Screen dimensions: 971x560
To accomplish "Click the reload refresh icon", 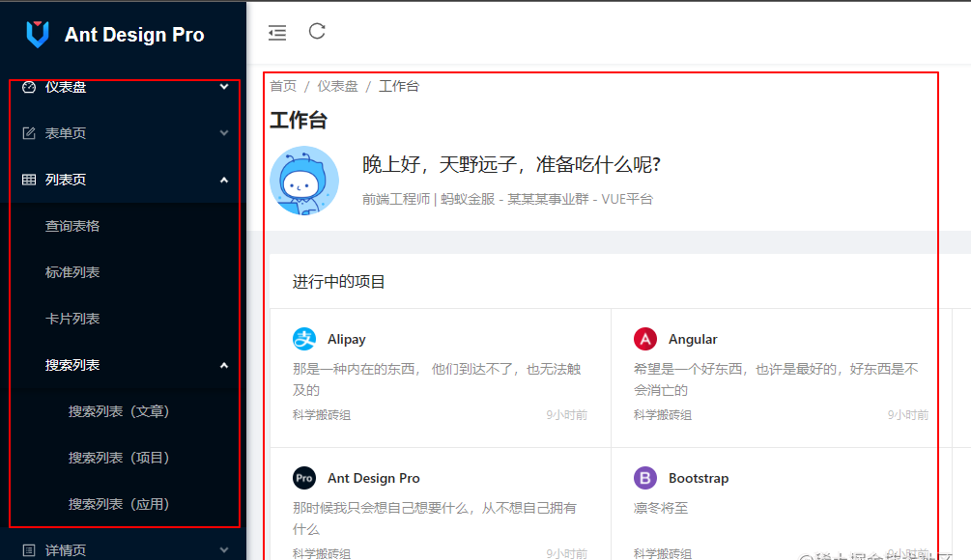I will point(317,31).
